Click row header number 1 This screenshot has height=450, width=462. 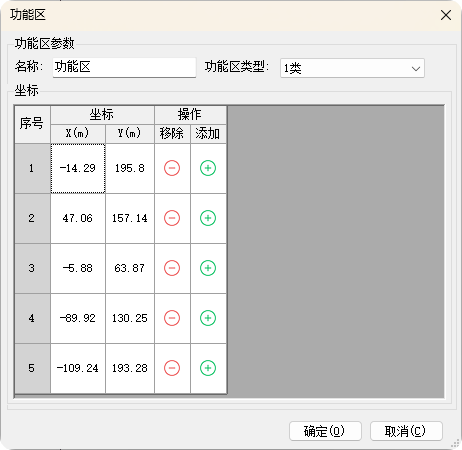(33, 168)
